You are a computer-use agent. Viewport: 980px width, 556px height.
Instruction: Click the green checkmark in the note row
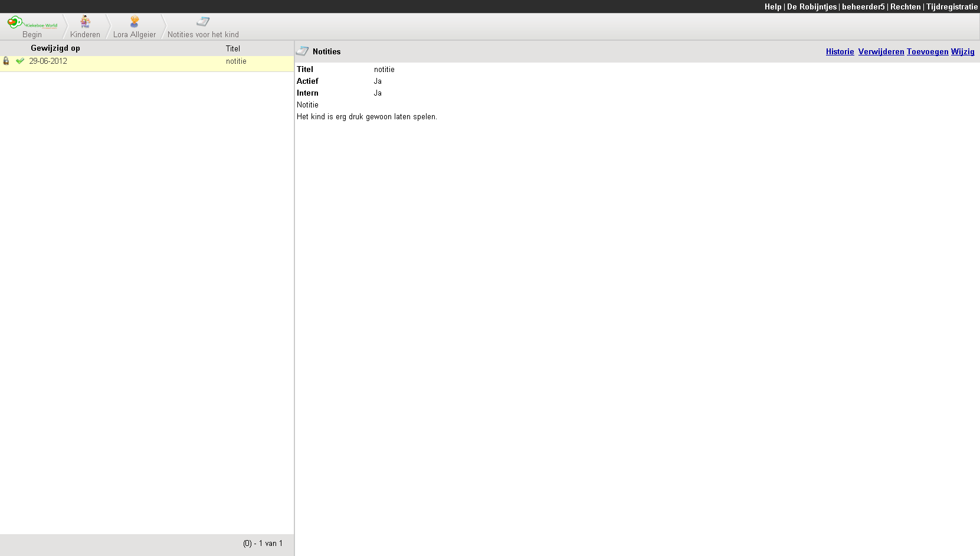click(x=20, y=61)
